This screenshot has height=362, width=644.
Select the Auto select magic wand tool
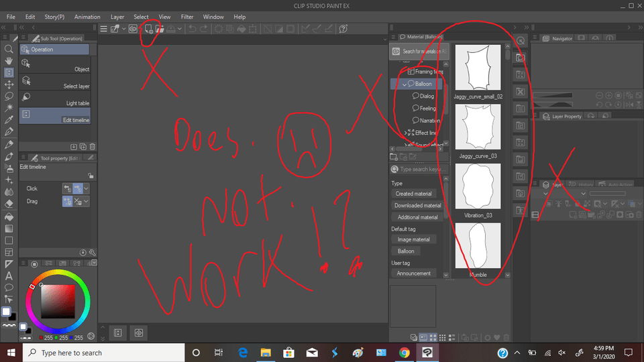pyautogui.click(x=9, y=108)
